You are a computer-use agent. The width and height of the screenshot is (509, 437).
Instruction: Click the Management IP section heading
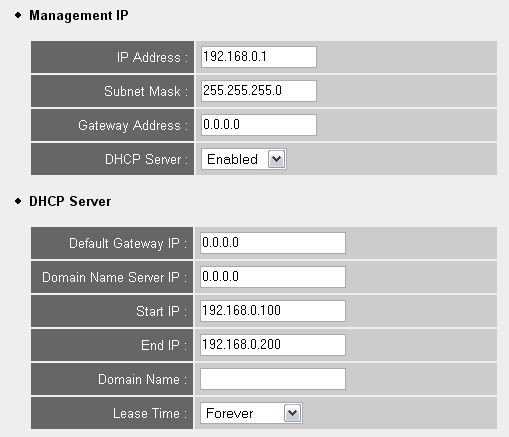(x=79, y=15)
